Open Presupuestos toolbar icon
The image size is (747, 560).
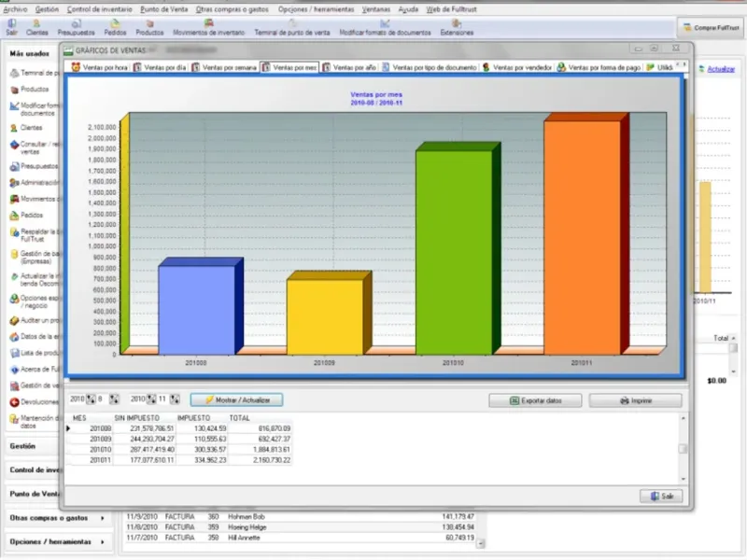(77, 28)
